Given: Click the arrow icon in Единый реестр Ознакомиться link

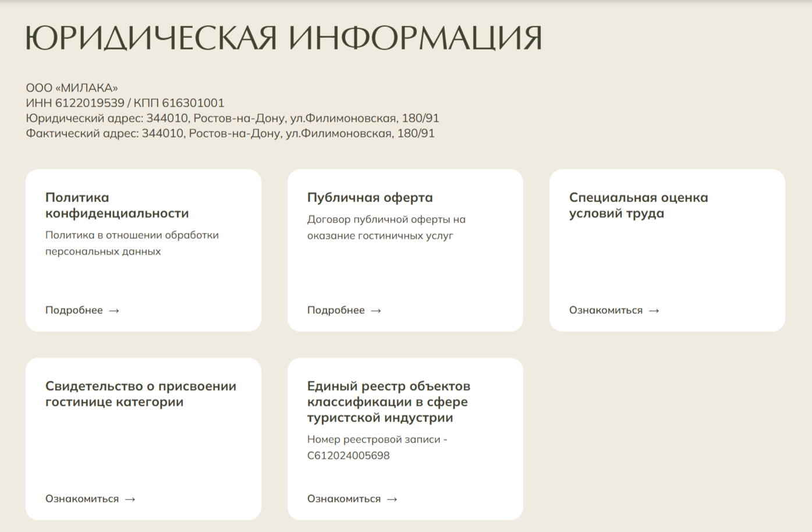Looking at the screenshot, I should 391,499.
